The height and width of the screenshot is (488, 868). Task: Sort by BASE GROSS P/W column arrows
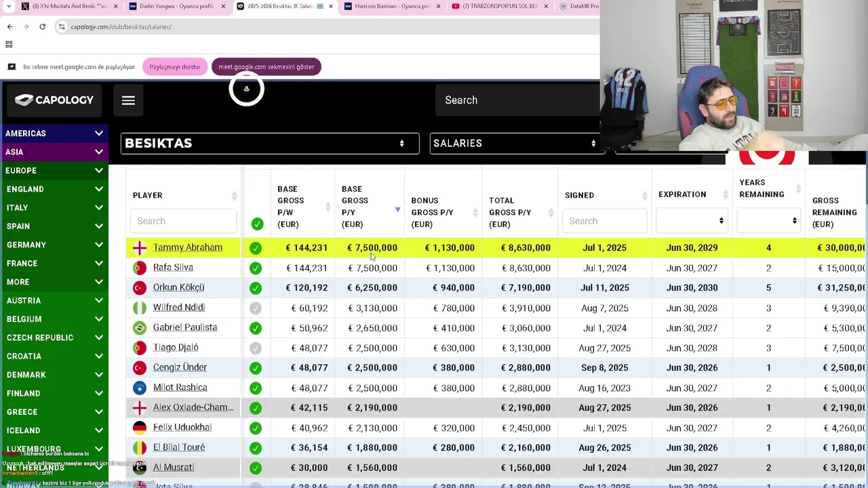click(328, 207)
